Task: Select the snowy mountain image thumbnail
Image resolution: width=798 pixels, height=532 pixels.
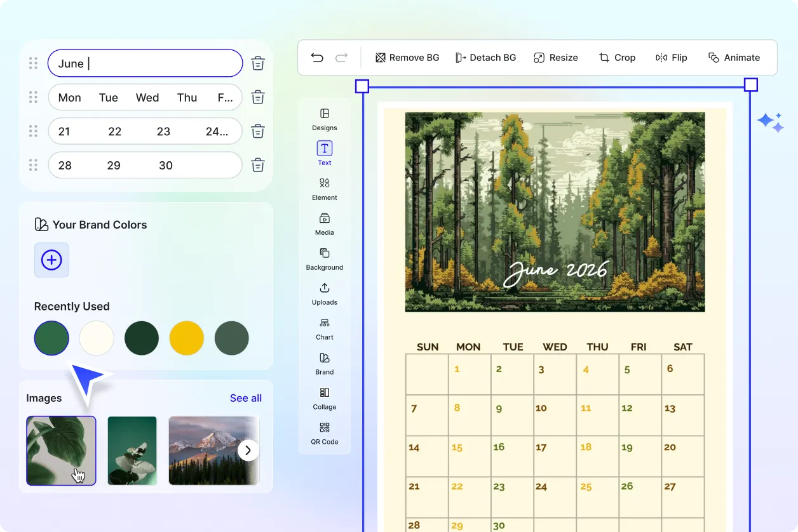Action: click(x=213, y=451)
